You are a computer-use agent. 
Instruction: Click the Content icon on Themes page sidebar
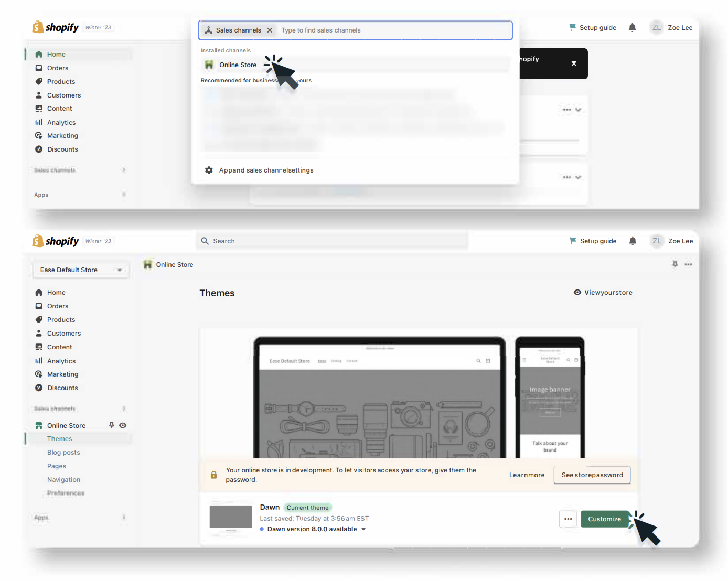tap(39, 347)
